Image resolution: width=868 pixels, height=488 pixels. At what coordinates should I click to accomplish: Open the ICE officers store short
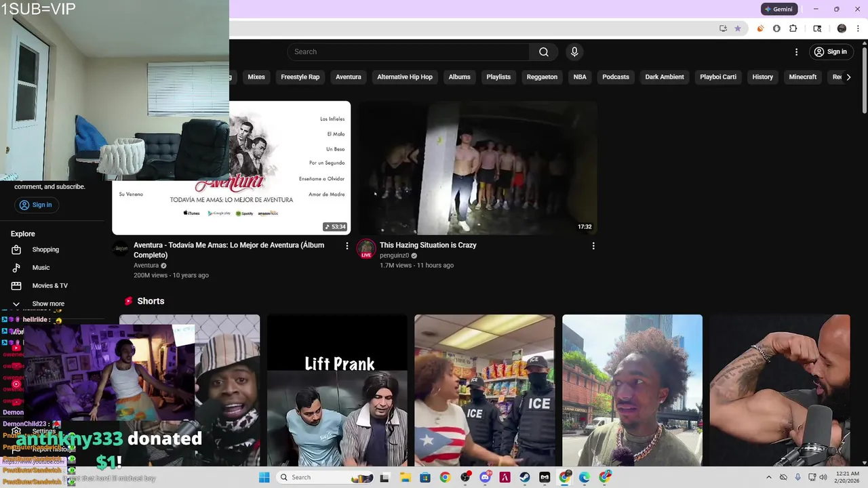(485, 390)
